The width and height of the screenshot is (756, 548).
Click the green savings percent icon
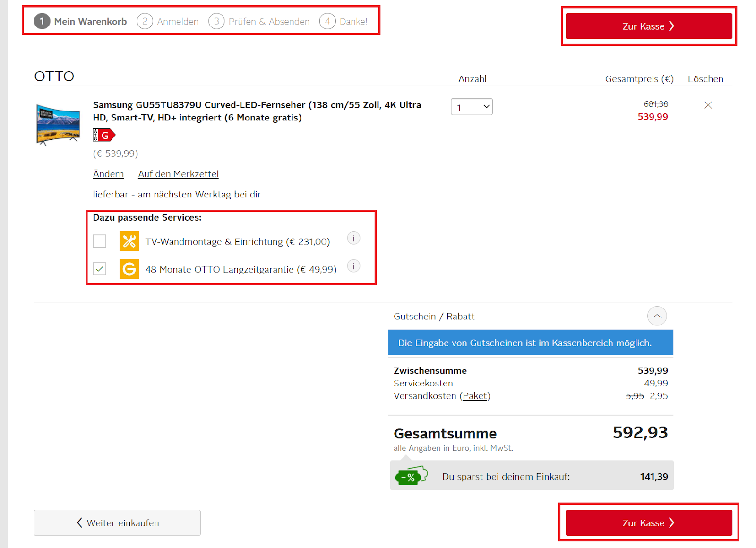pyautogui.click(x=411, y=476)
